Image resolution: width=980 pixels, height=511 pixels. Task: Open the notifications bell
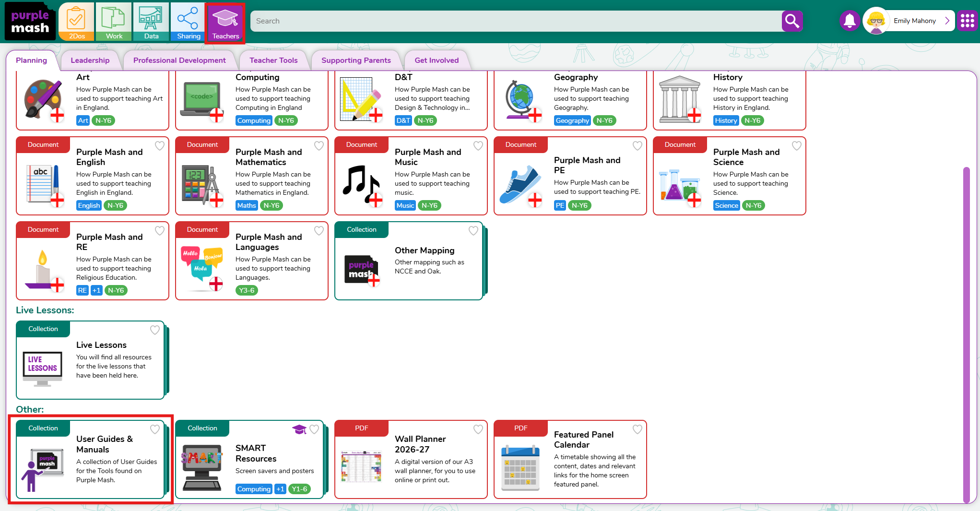coord(850,21)
